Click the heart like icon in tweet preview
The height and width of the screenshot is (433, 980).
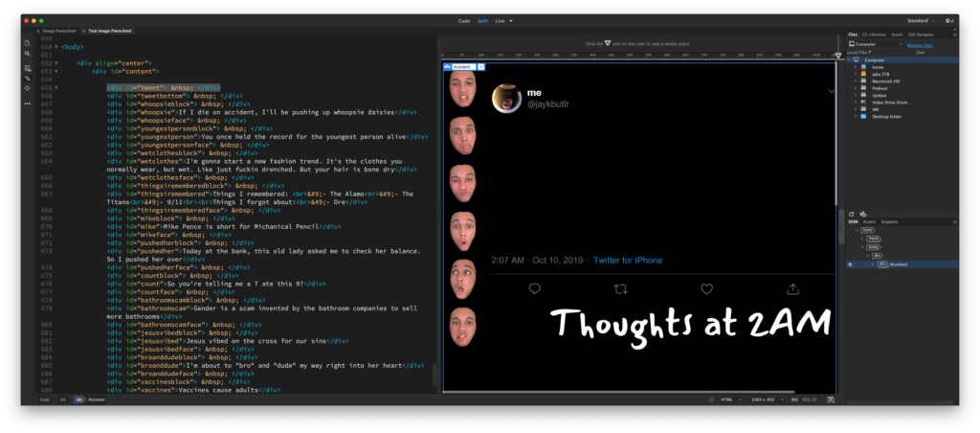point(706,288)
